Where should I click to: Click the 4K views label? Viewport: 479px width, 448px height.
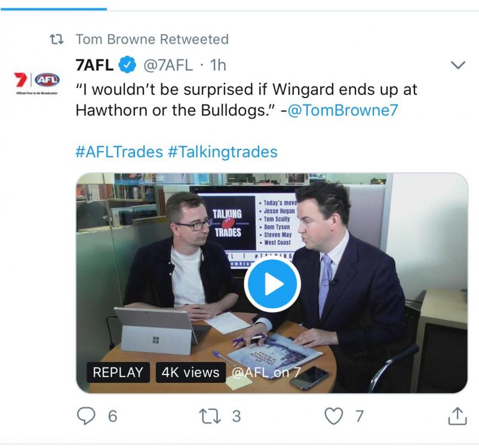click(190, 372)
